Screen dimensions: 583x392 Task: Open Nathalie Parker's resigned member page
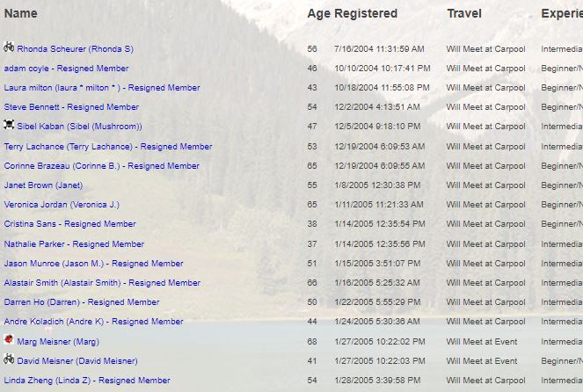(x=74, y=244)
